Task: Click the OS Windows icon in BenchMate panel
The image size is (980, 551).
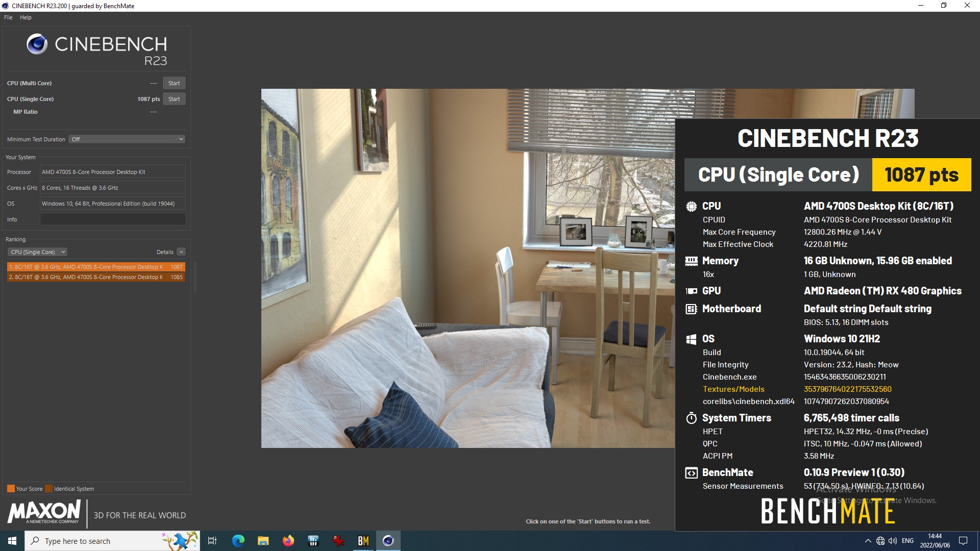Action: (x=691, y=339)
